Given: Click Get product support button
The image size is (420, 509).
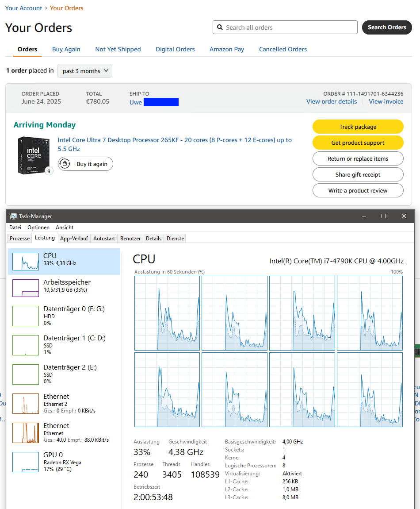Looking at the screenshot, I should (358, 143).
